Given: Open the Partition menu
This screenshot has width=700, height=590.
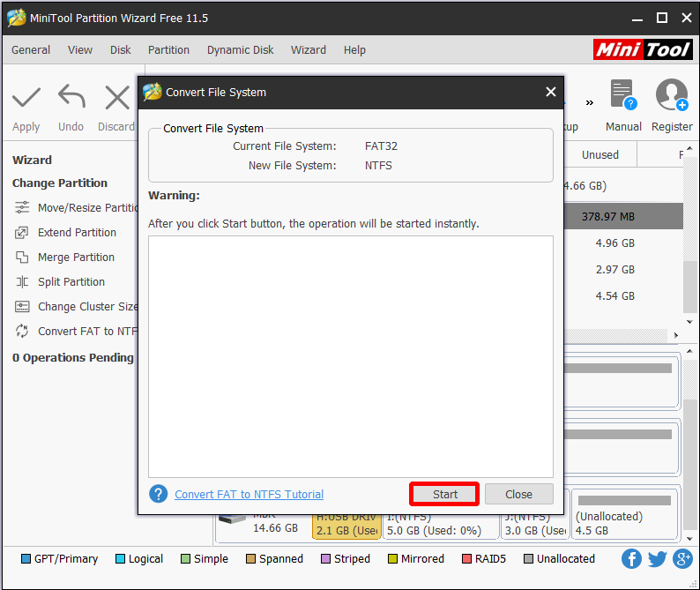Looking at the screenshot, I should click(168, 50).
